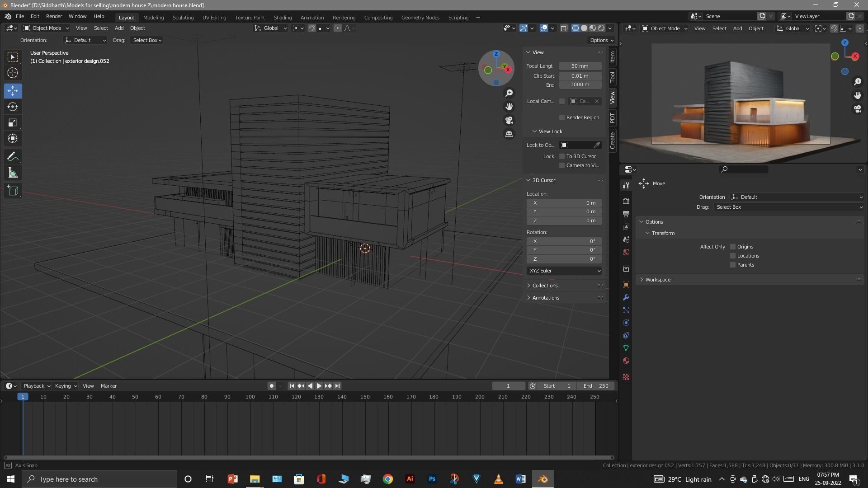Open Playback dropdown in timeline
This screenshot has width=868, height=488.
(x=37, y=386)
